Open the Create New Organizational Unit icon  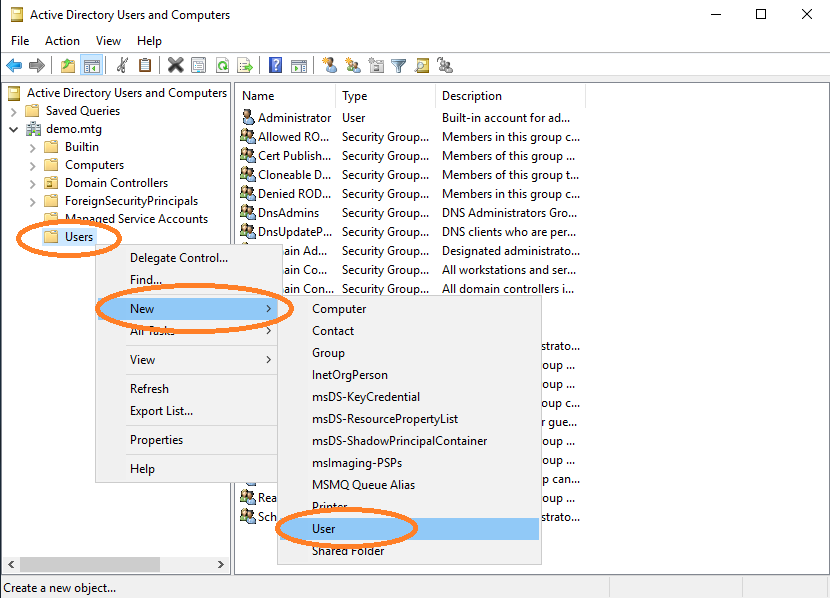tap(377, 65)
